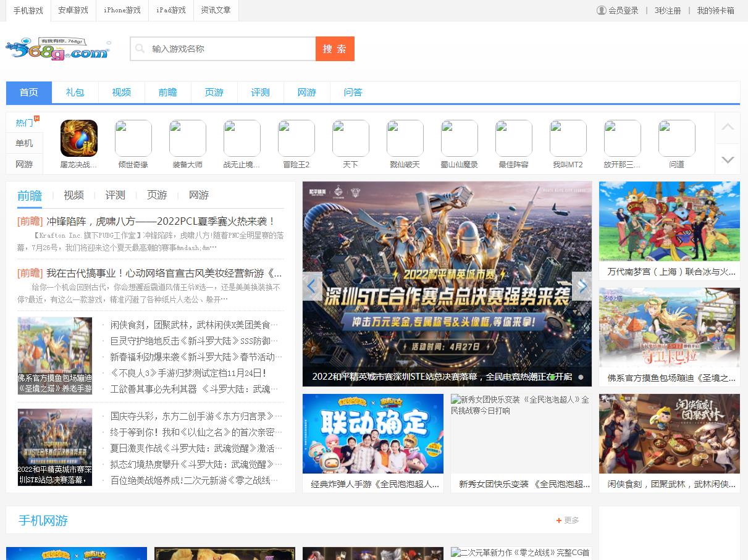The width and height of the screenshot is (748, 560).
Task: Open the 戮仙破天 game icon
Action: coord(405,138)
